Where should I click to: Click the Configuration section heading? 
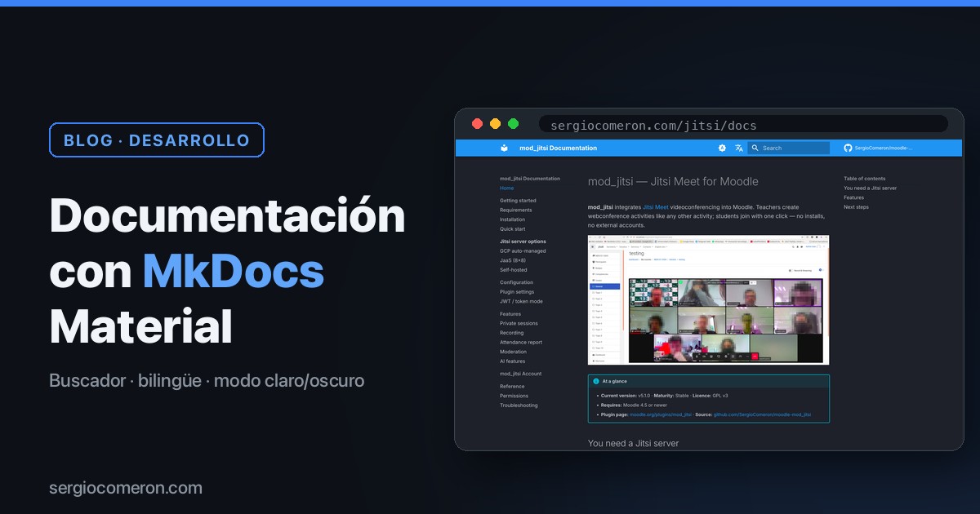516,282
